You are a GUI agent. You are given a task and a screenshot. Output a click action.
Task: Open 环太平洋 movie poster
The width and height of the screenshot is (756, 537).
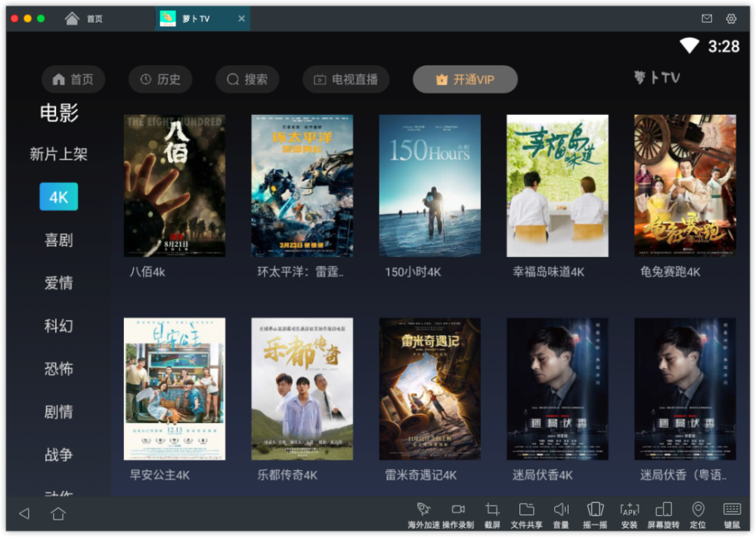tap(302, 186)
